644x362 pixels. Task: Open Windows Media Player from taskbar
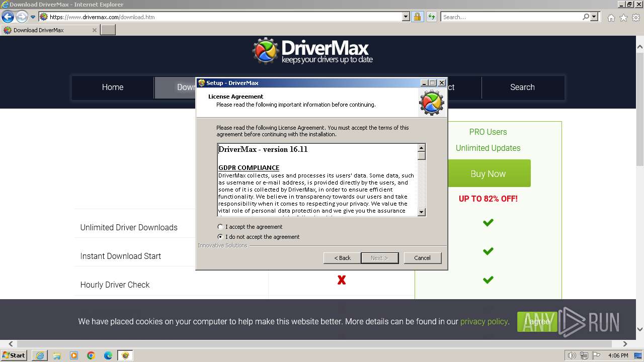point(74,355)
